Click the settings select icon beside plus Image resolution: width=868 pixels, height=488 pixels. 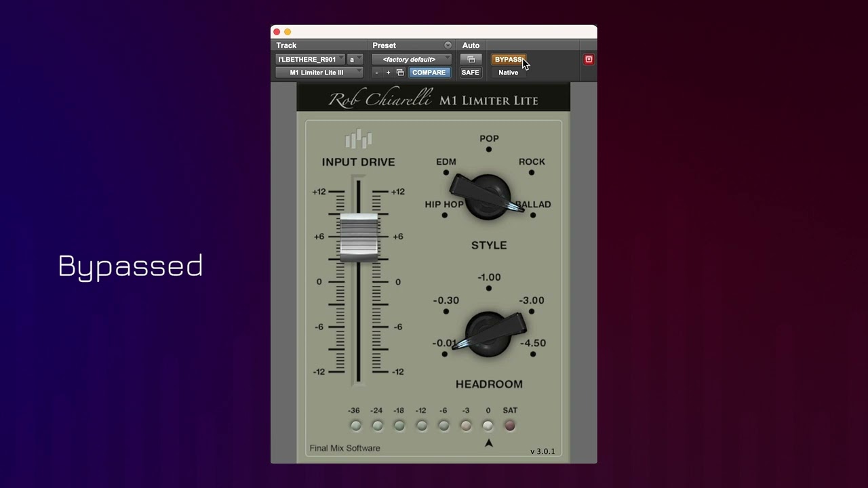click(400, 73)
